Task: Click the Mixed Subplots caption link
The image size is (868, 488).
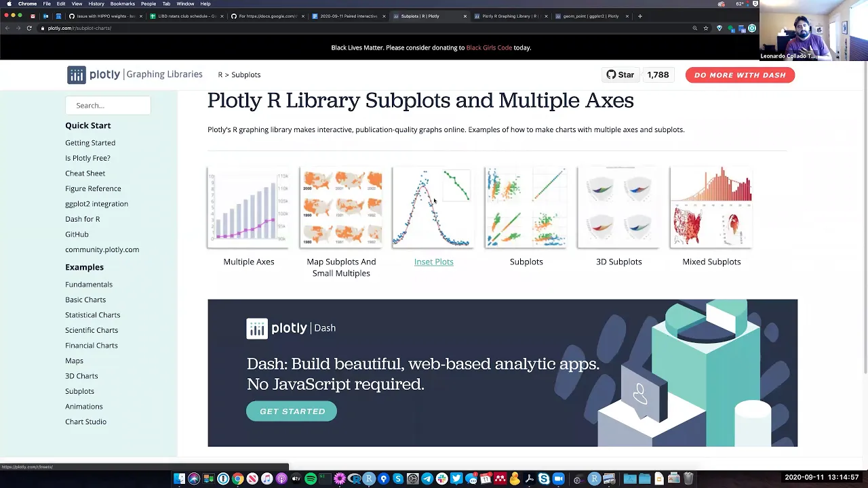Action: [711, 262]
